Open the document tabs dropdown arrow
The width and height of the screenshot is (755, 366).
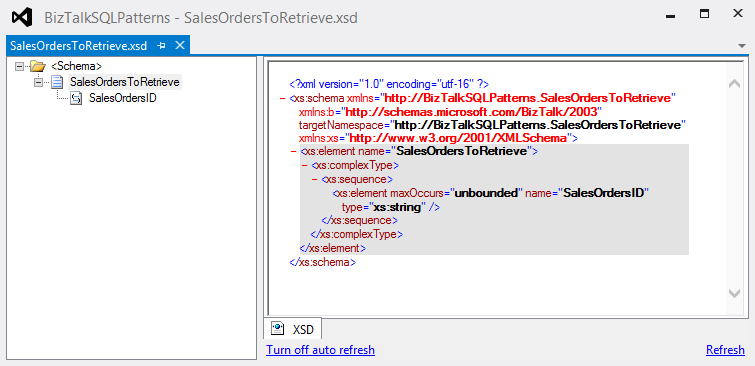741,46
